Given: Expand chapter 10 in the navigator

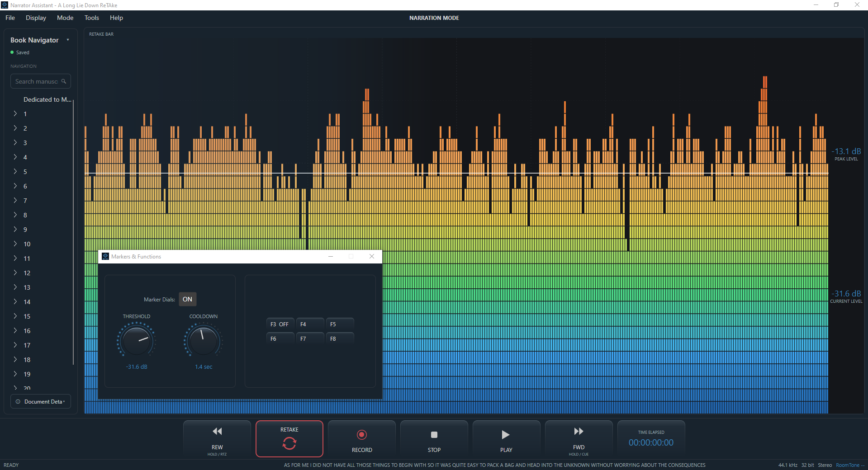Looking at the screenshot, I should click(x=15, y=244).
